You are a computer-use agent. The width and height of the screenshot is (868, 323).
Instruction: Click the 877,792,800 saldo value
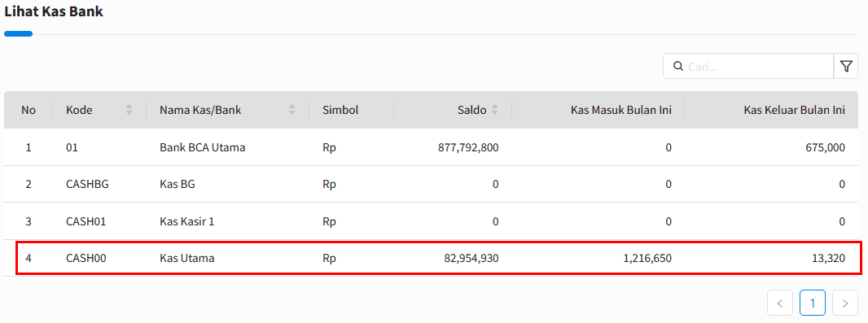pos(468,148)
